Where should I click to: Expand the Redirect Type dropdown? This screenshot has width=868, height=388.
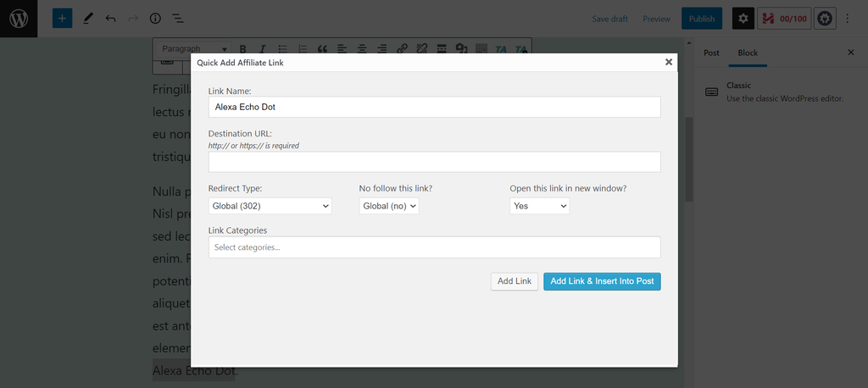pyautogui.click(x=270, y=206)
